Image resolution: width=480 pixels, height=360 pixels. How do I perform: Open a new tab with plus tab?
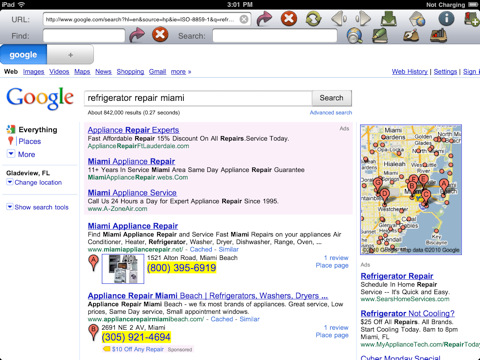tap(70, 55)
